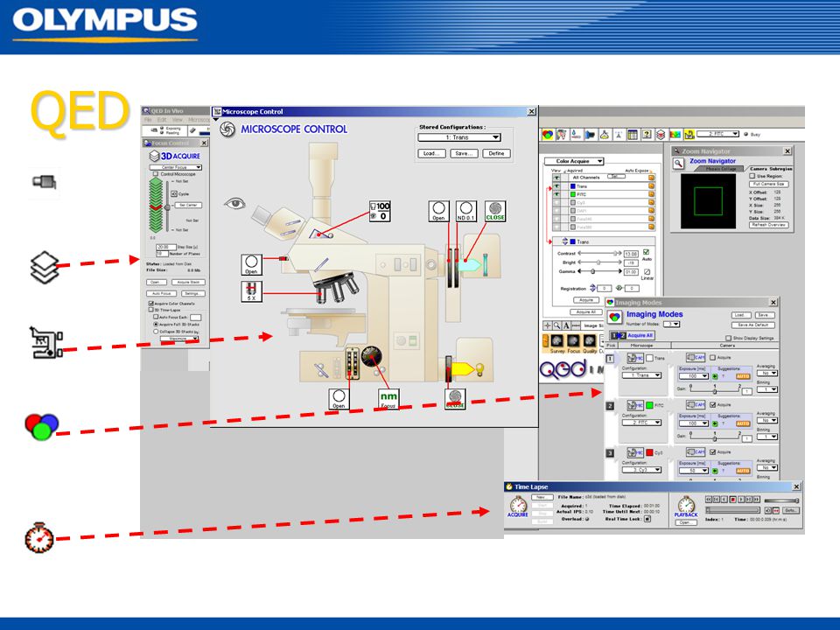
Task: Click the Define configuration button
Action: [x=497, y=154]
